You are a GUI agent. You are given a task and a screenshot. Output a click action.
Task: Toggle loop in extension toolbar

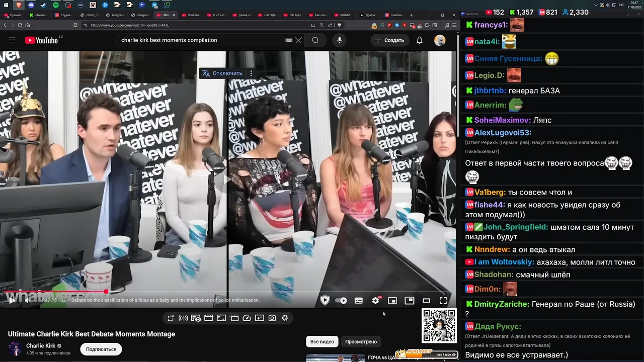pyautogui.click(x=171, y=318)
